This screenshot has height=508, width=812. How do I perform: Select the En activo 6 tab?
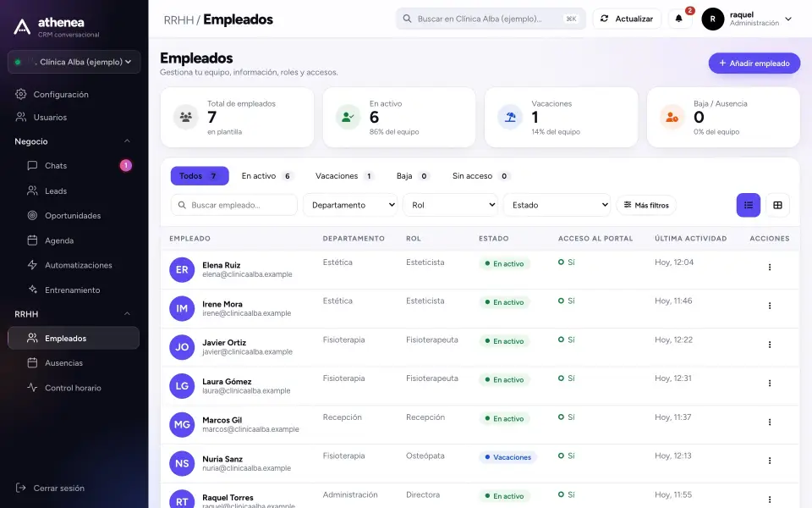[267, 176]
